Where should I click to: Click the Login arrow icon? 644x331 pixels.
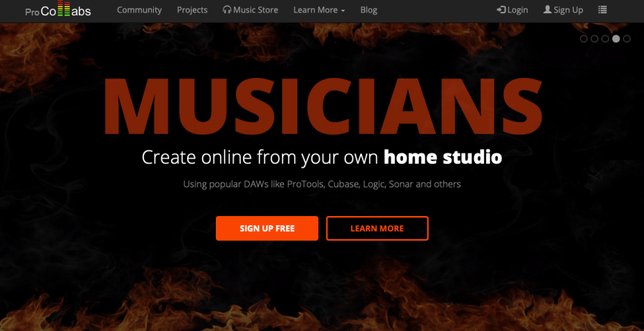click(x=501, y=10)
